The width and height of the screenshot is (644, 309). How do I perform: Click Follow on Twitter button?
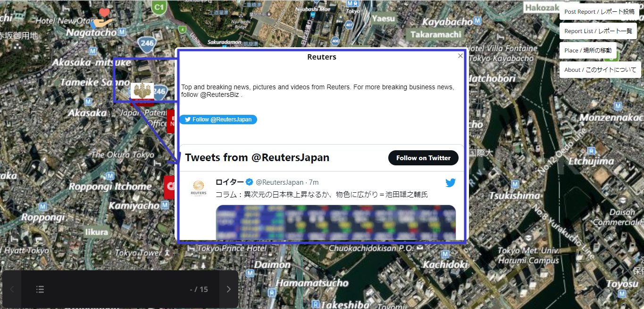(x=423, y=158)
